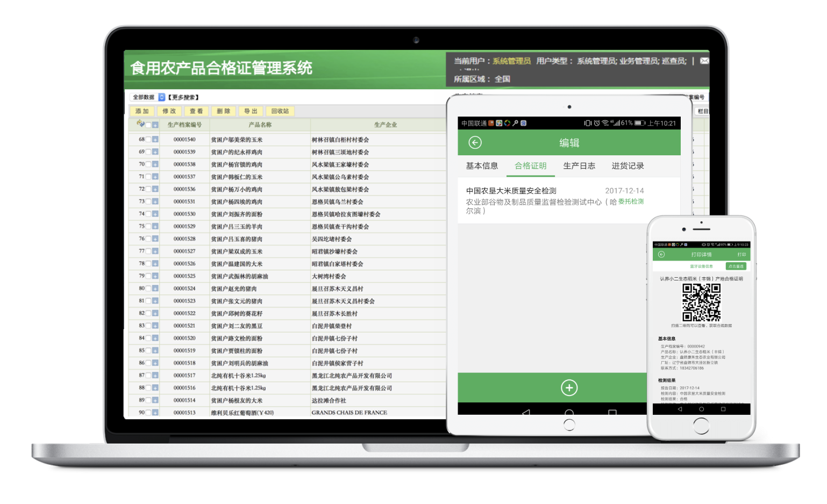Tap the phone's recent apps square button
Screen dimensions: 827x504
pyautogui.click(x=723, y=409)
